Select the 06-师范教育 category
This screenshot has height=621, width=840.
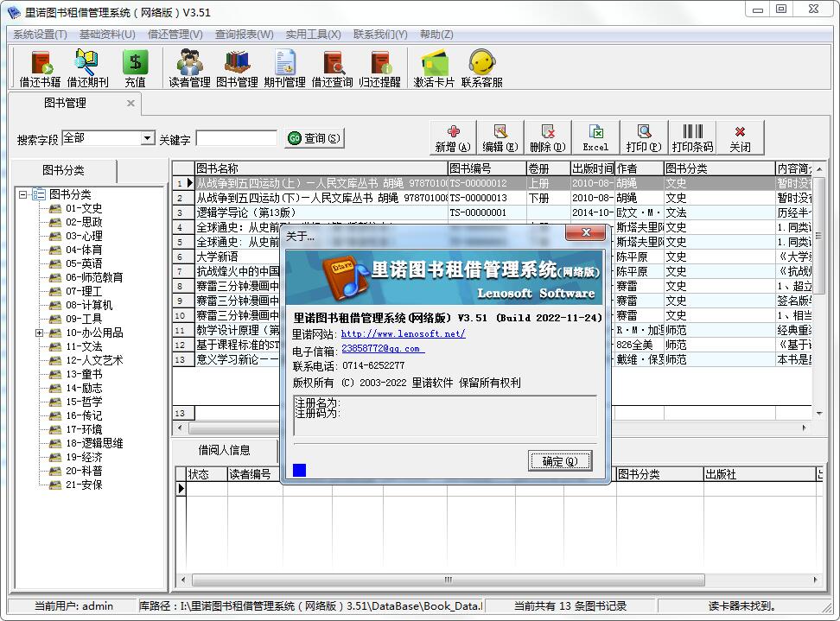94,277
